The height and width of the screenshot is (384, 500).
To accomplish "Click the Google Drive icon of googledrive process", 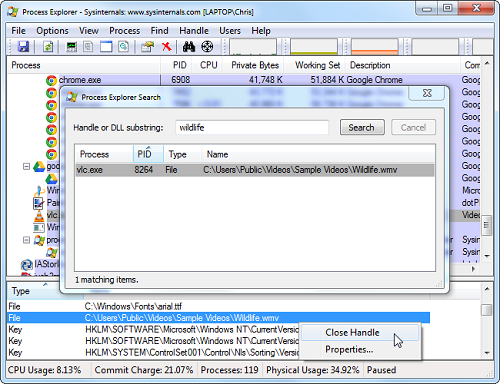I will 39,166.
